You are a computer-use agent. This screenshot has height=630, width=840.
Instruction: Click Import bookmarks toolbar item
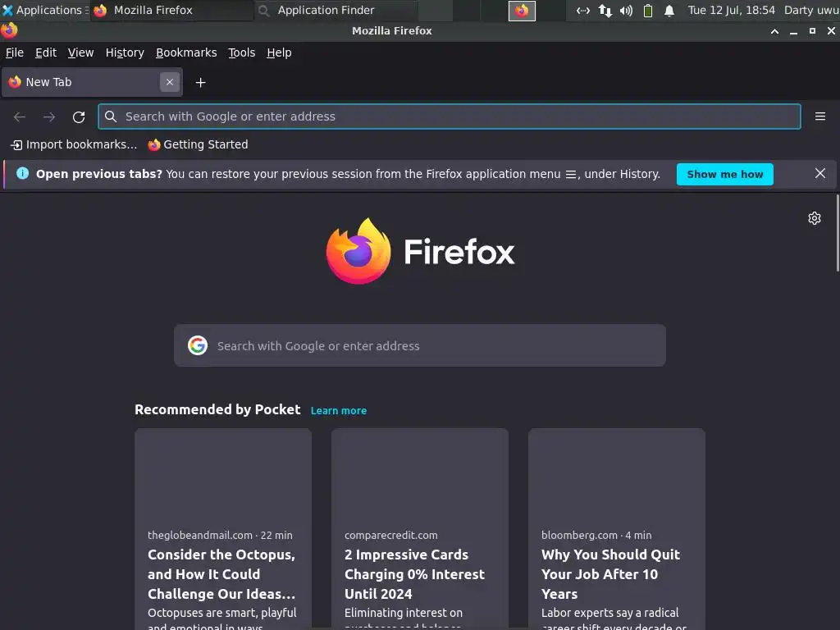click(x=74, y=144)
